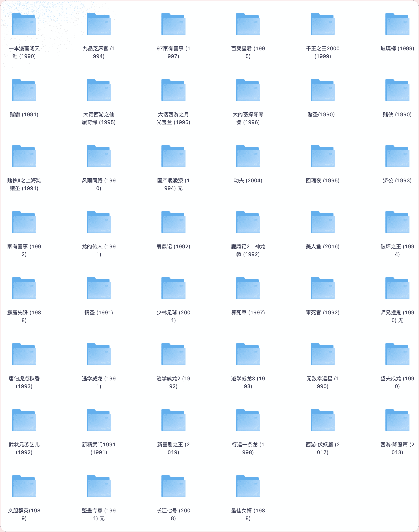
Task: Select the 回魂夜 (1995) folder icon
Action: [x=323, y=156]
